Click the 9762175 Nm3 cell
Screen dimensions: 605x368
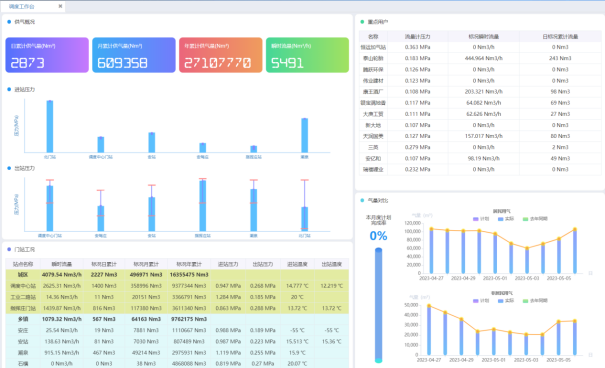189,319
